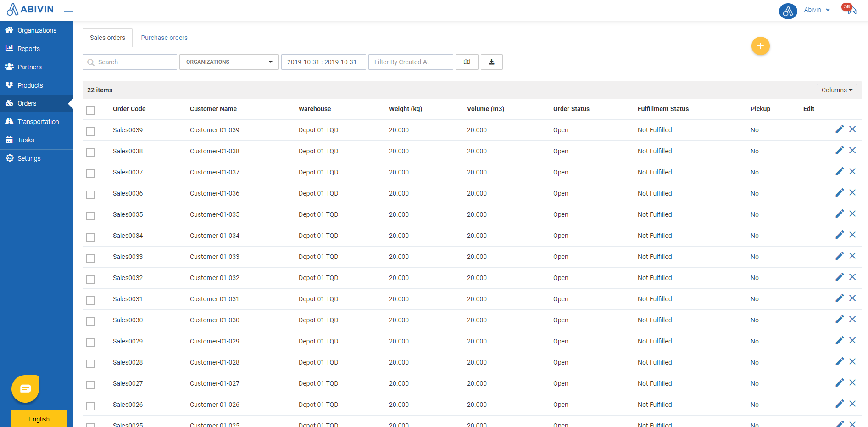
Task: Go to Partners in the sidebar
Action: [37, 67]
